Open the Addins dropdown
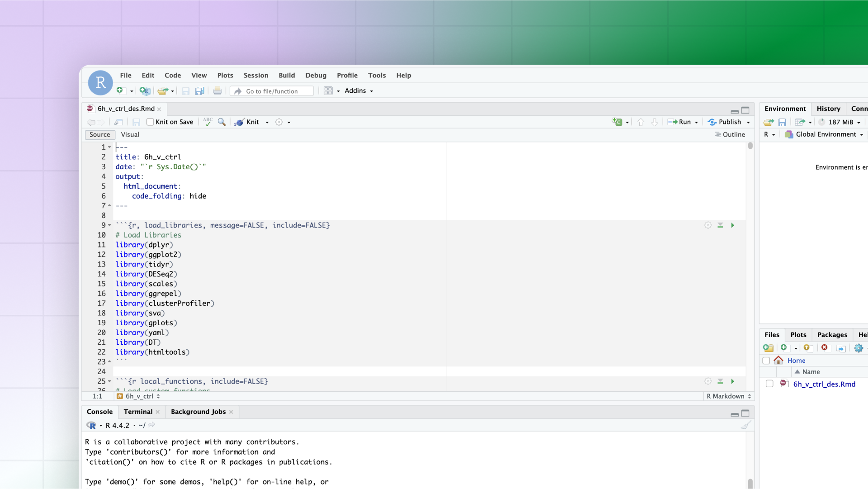The height and width of the screenshot is (489, 868). point(359,90)
